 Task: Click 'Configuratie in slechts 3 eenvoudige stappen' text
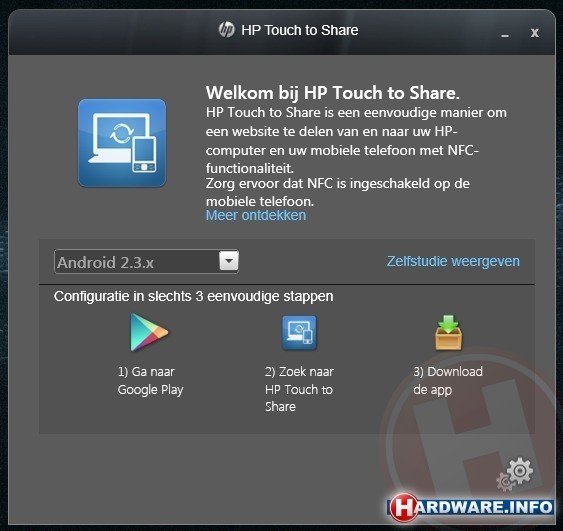pos(194,297)
